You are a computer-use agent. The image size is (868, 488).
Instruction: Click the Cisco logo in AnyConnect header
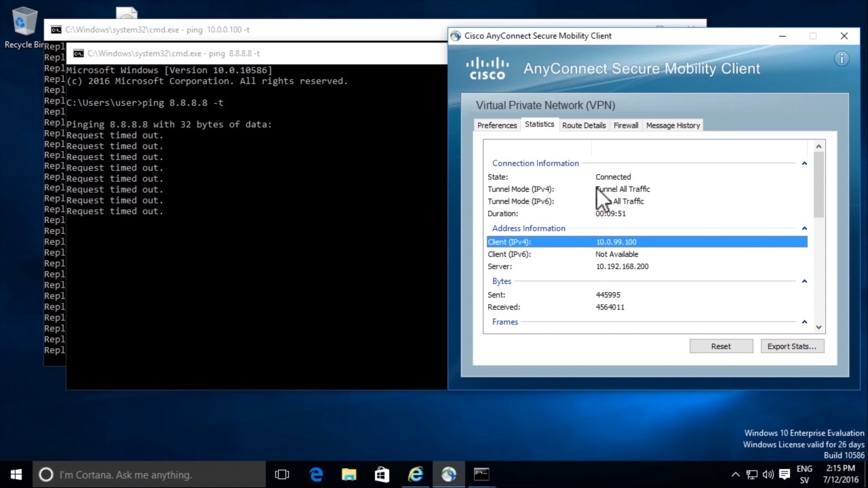point(488,68)
